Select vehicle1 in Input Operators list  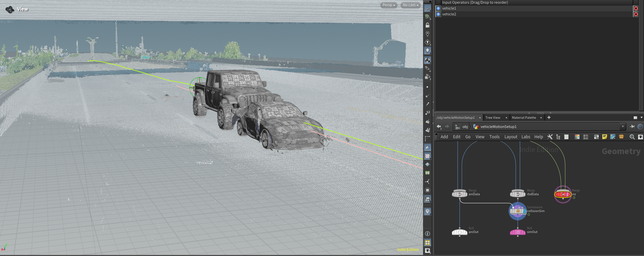coord(534,8)
